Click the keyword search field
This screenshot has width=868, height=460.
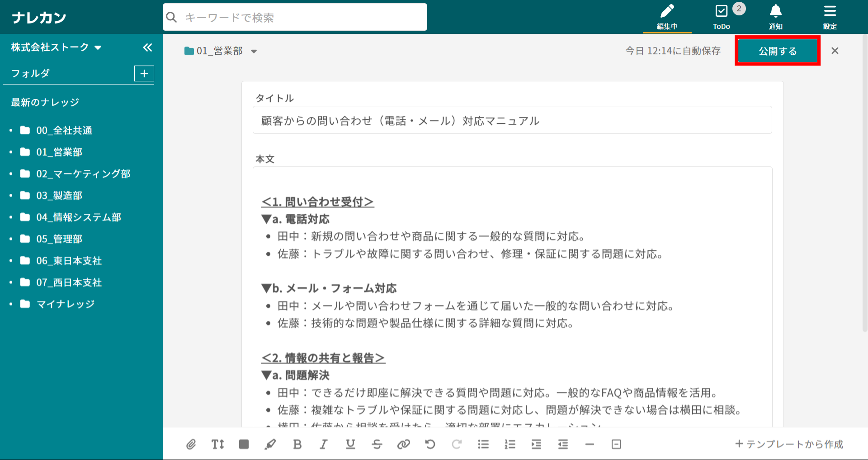(x=295, y=18)
